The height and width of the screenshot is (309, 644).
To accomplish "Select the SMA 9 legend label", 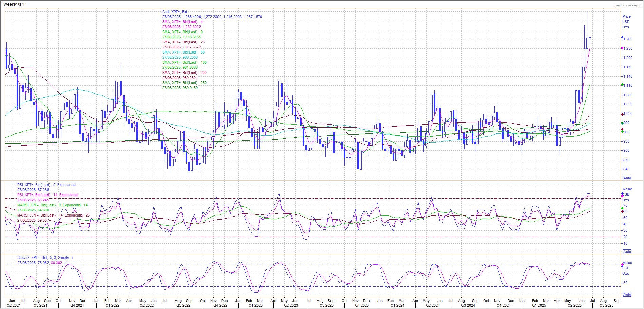I will point(182,32).
